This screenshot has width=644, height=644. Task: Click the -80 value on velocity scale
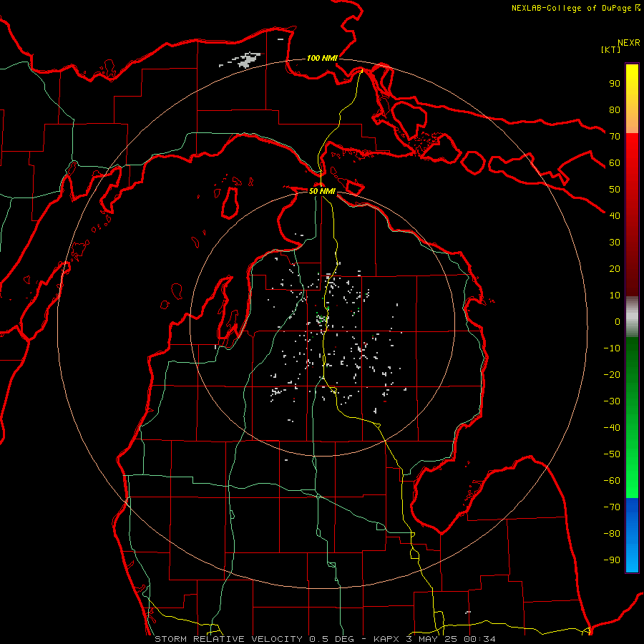[612, 534]
